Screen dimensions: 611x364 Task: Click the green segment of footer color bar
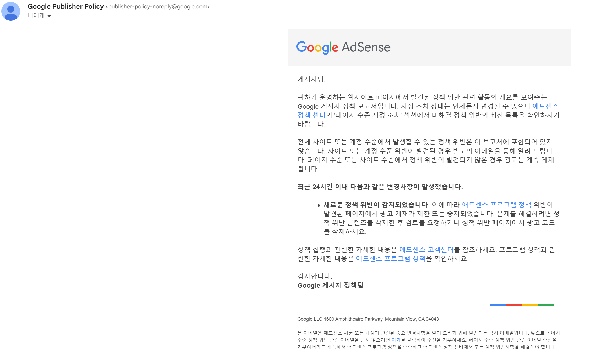click(x=545, y=305)
